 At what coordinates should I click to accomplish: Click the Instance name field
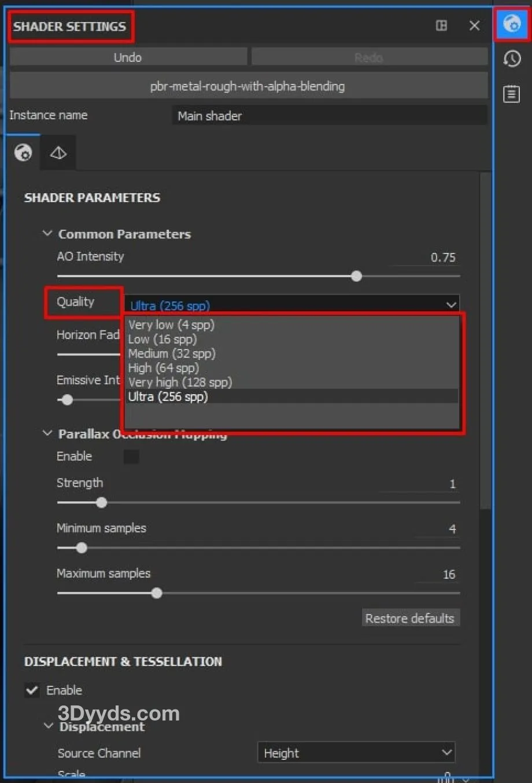click(x=329, y=116)
